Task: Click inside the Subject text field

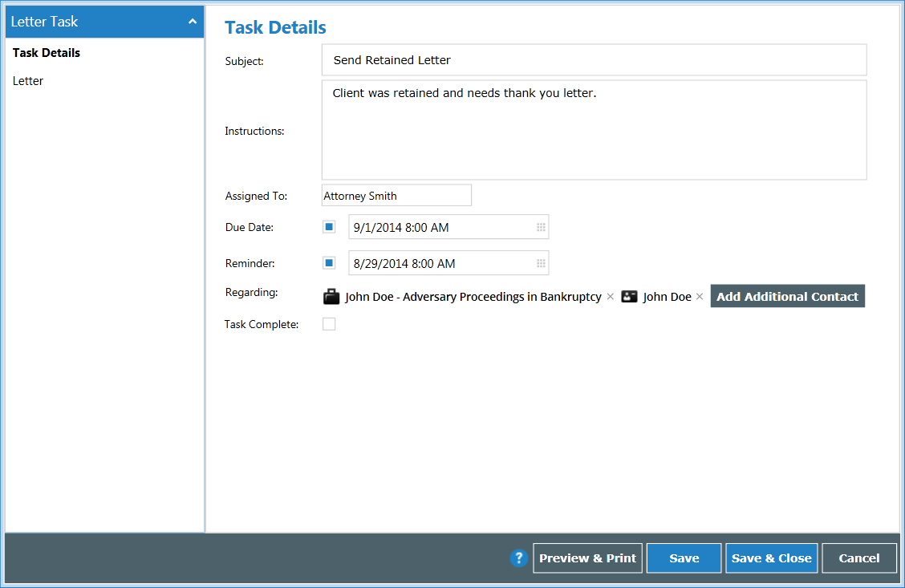Action: coord(594,59)
